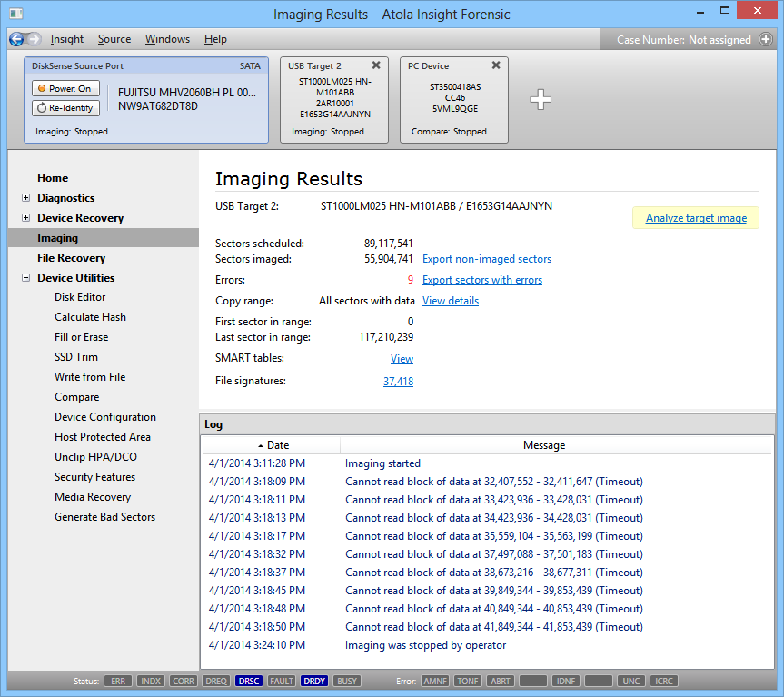Click the UNC error indicator
Viewport: 784px width, 697px height.
coord(631,681)
